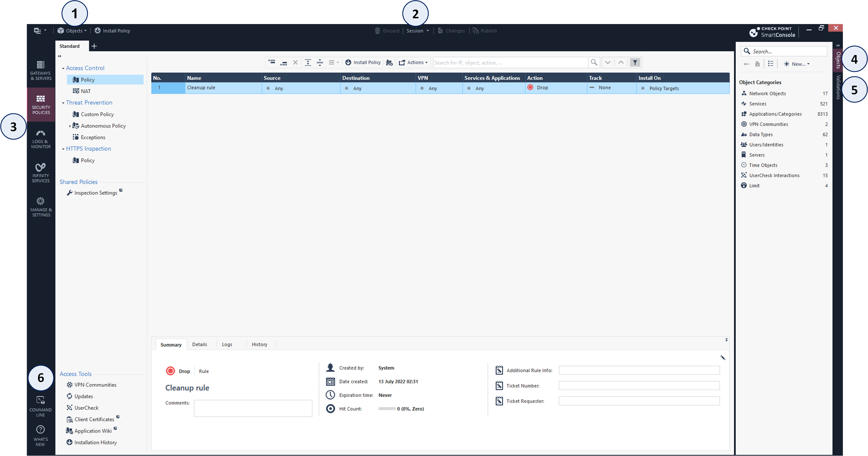Switch to Details tab
Screen dimensions: 868x456
(200, 344)
